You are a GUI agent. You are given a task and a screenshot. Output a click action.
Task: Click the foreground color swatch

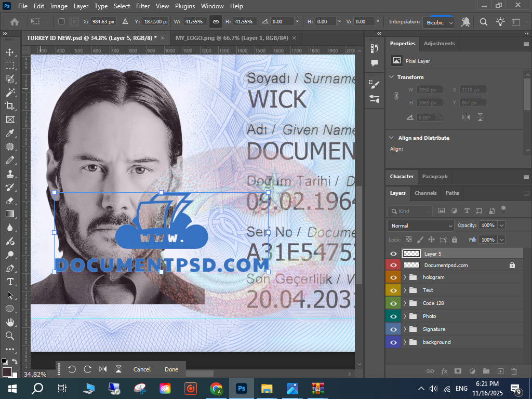(x=7, y=371)
